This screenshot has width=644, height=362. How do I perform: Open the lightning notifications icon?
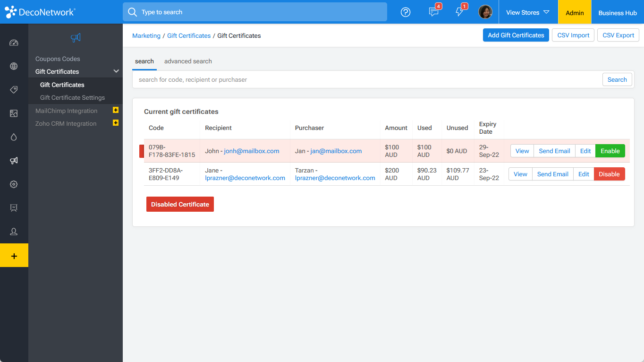(x=459, y=12)
